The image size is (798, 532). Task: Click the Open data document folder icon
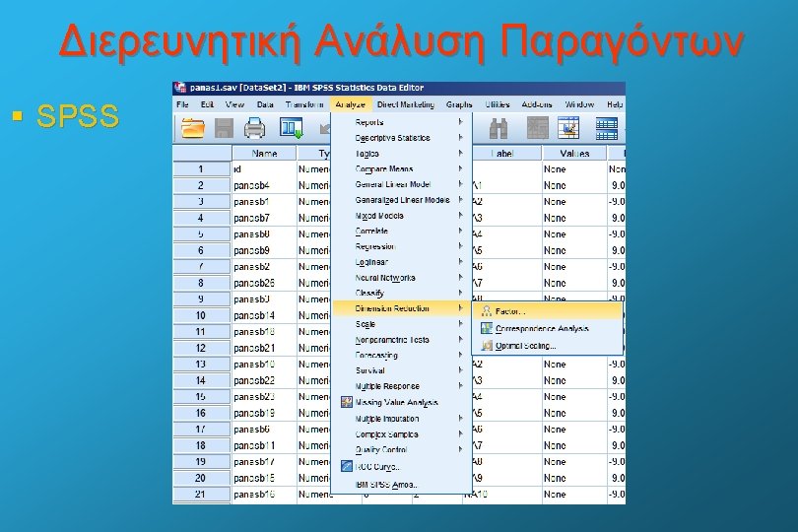[x=193, y=128]
